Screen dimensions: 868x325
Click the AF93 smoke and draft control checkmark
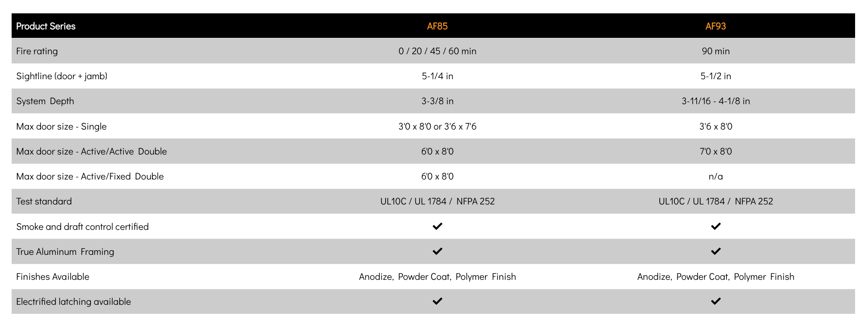(x=716, y=226)
